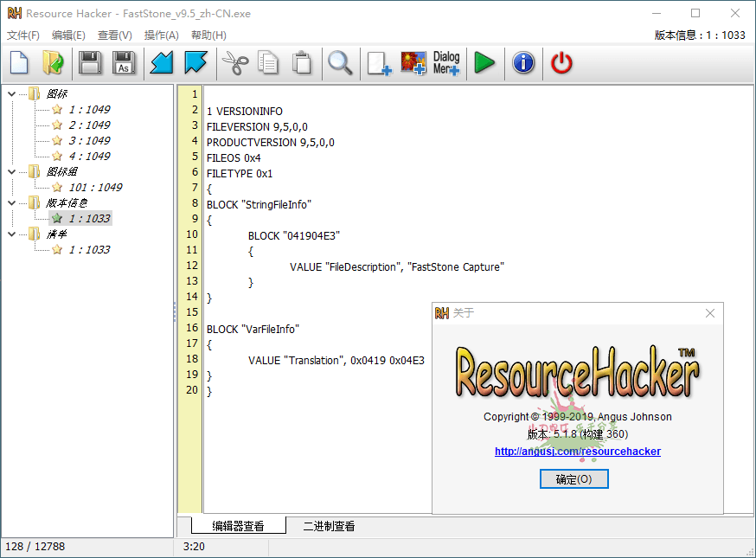756x558 pixels.
Task: Save the resource with the Save icon
Action: pos(90,62)
